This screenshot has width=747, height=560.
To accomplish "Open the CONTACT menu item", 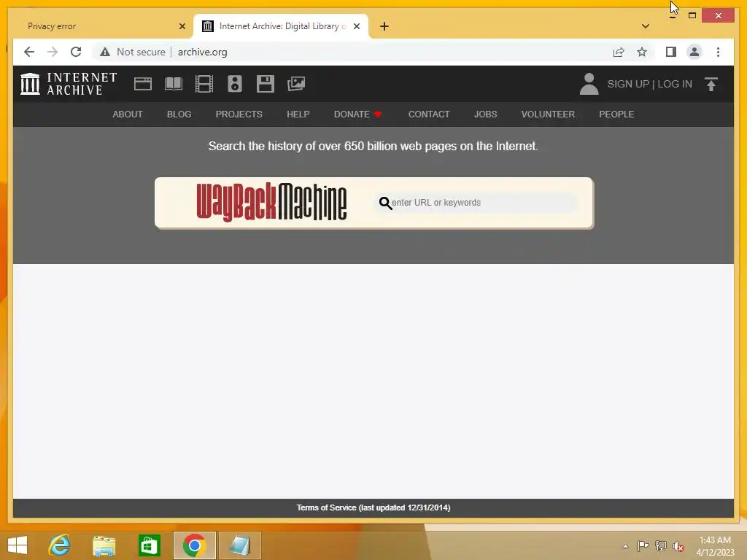I will [429, 114].
